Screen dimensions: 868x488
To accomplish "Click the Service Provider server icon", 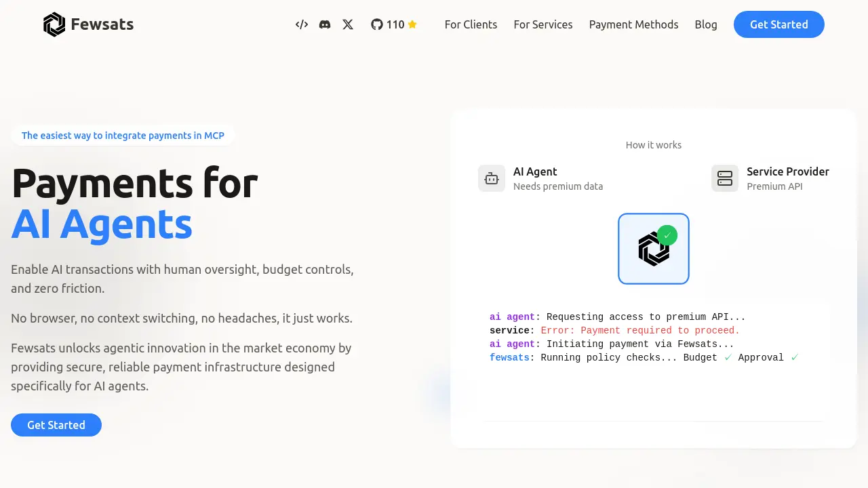I will coord(725,178).
